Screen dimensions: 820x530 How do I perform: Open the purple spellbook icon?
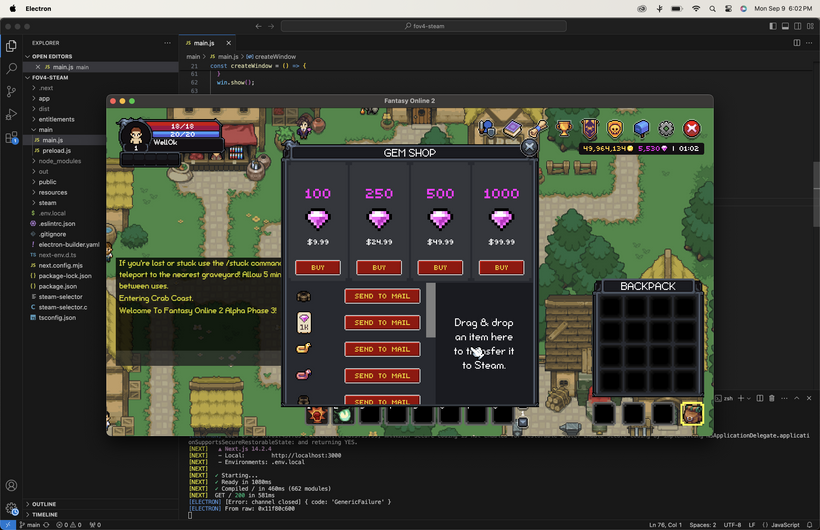click(x=513, y=128)
